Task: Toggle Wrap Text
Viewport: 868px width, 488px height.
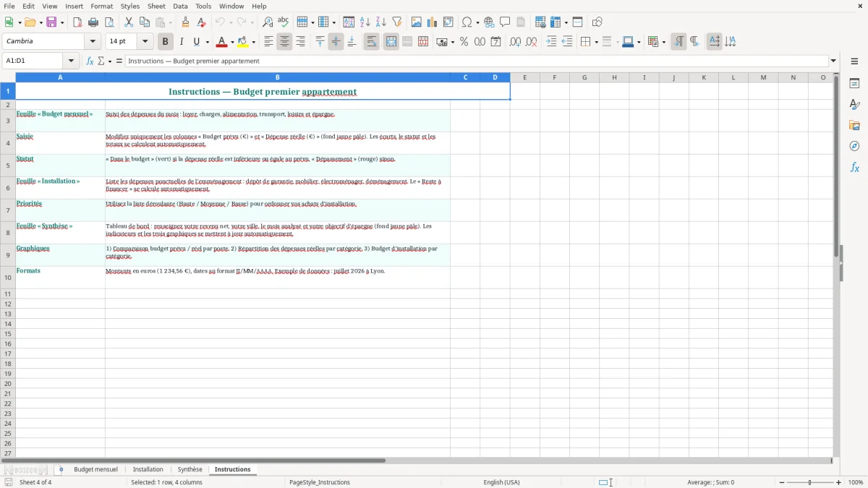Action: click(372, 42)
